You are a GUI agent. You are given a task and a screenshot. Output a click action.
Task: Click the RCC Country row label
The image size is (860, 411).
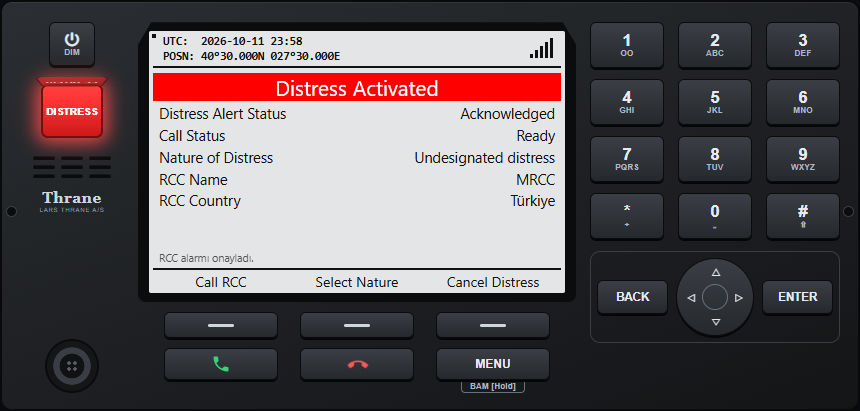click(x=200, y=201)
